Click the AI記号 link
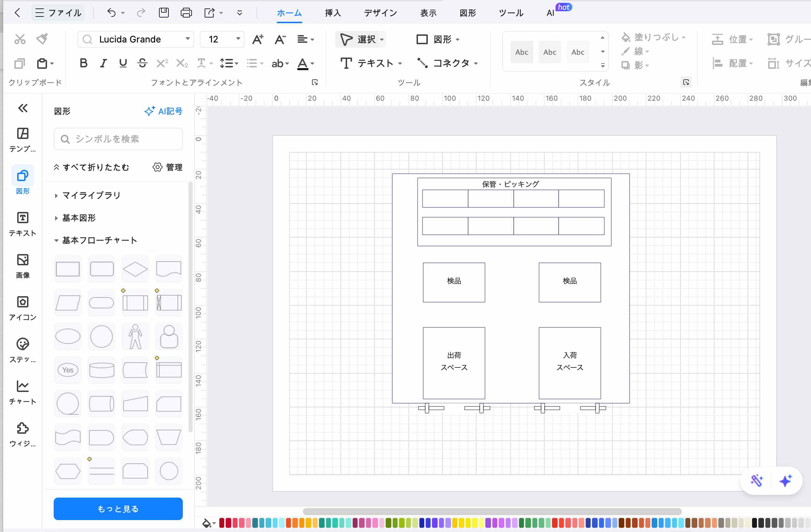The width and height of the screenshot is (811, 532). [164, 111]
